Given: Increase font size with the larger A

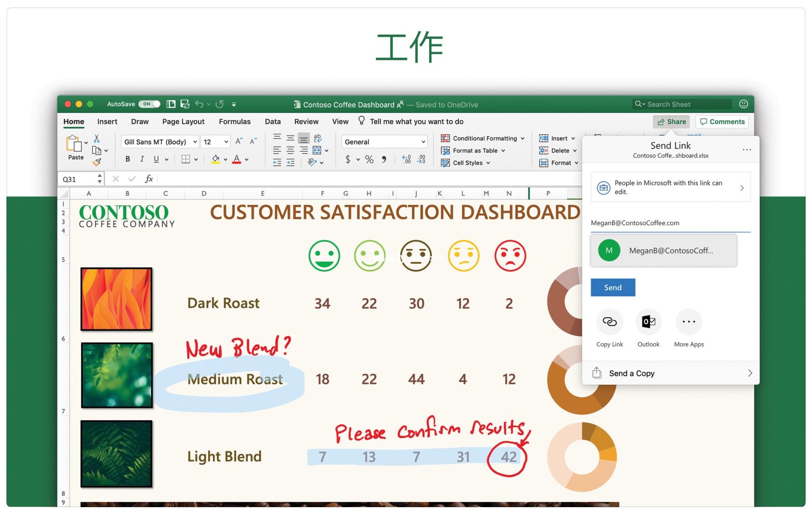Looking at the screenshot, I should (x=239, y=141).
